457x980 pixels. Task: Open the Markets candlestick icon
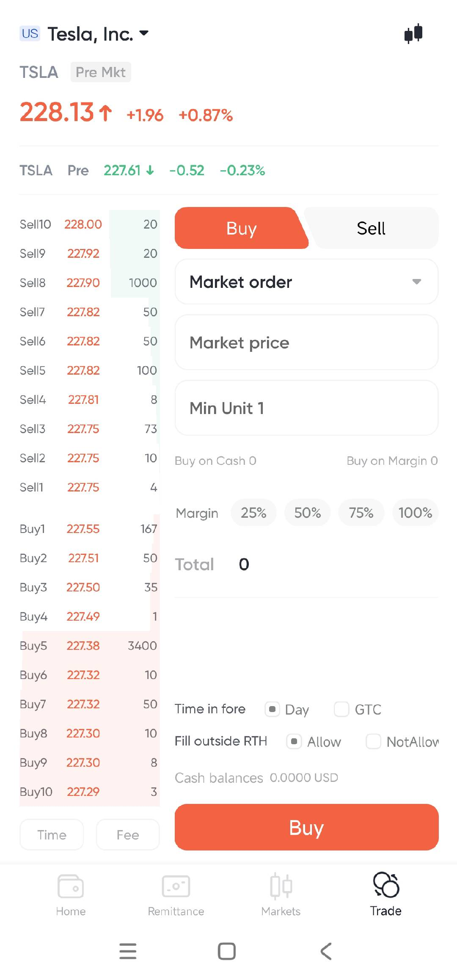(281, 886)
